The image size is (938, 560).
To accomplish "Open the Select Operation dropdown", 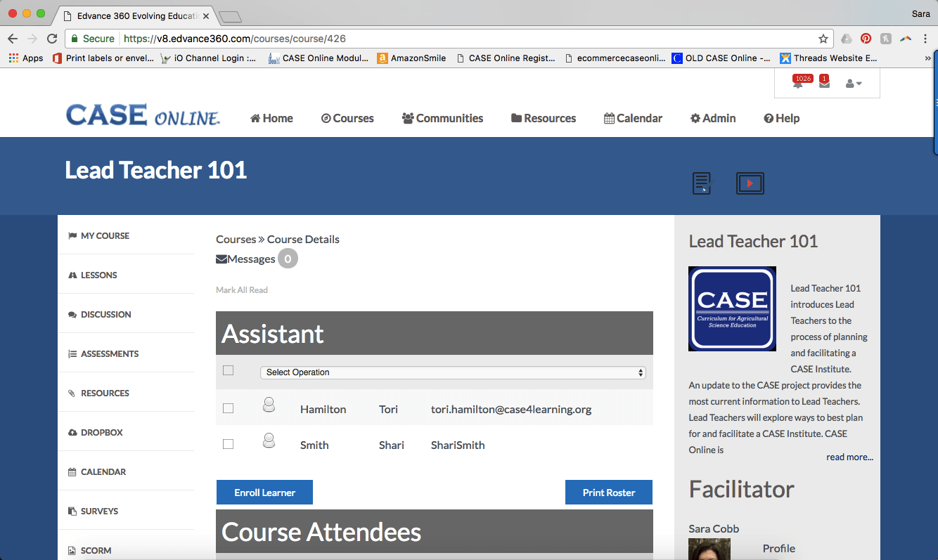I will (452, 372).
